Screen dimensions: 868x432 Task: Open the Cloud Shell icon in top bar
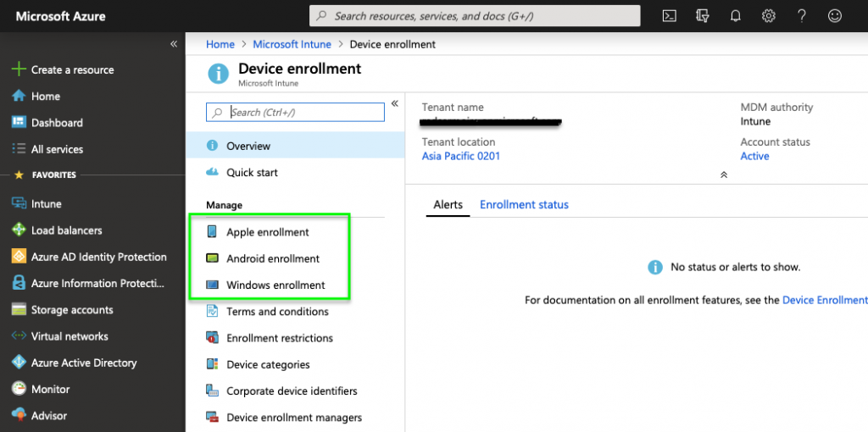669,16
